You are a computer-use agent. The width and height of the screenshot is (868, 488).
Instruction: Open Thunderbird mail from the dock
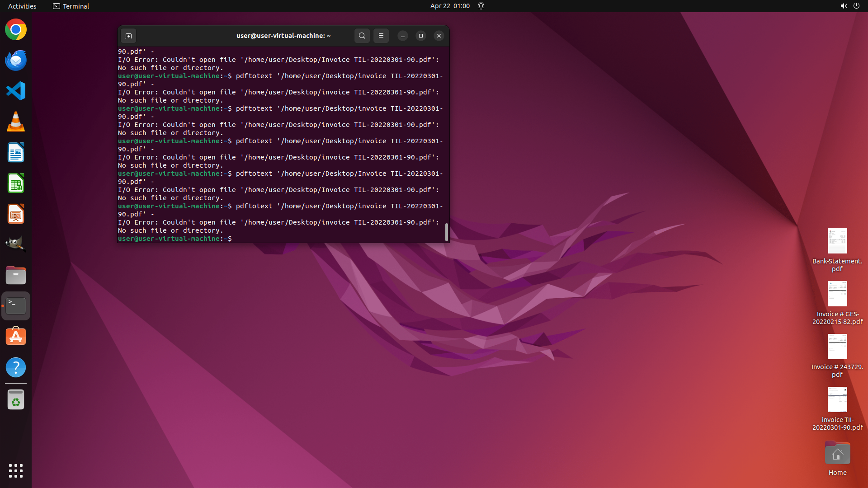(x=16, y=61)
